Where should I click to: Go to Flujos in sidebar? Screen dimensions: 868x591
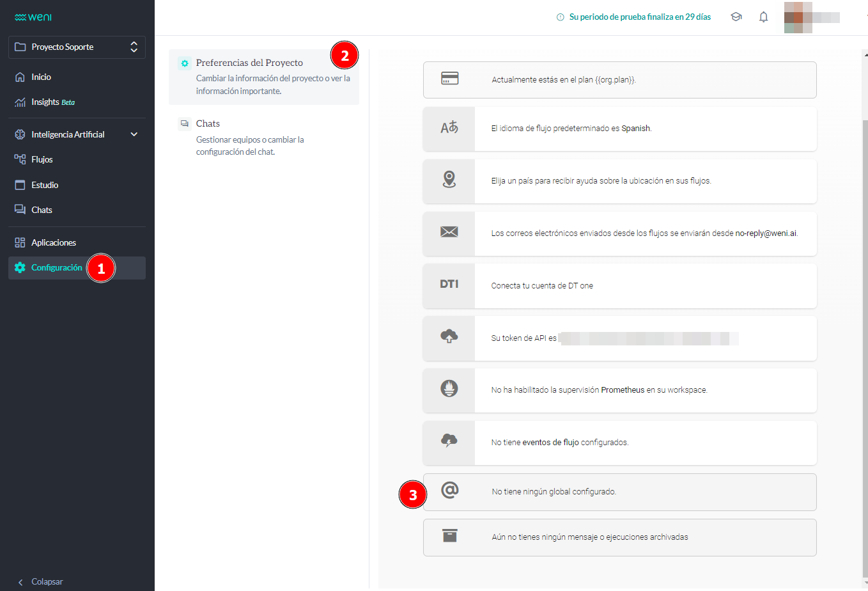42,159
